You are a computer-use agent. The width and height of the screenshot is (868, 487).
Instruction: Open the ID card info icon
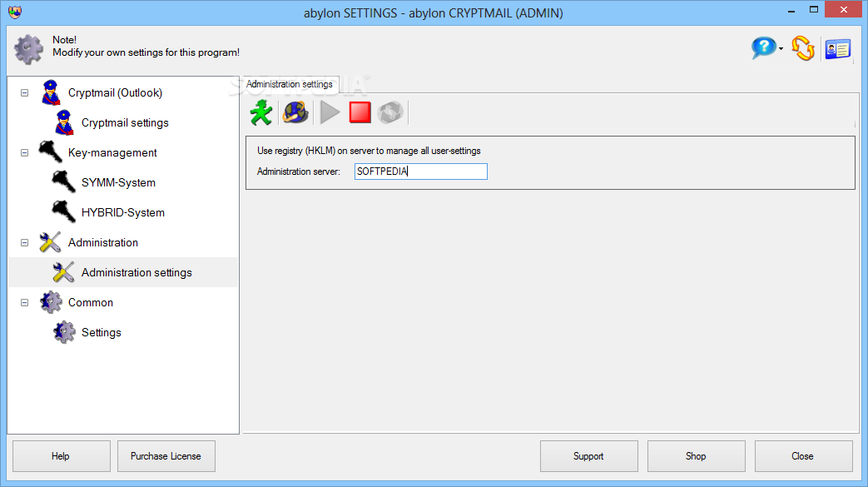[837, 49]
